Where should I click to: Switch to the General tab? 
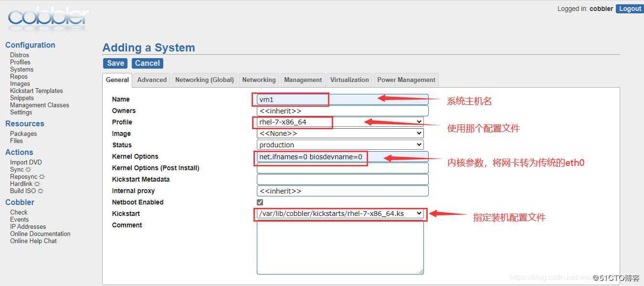(x=117, y=80)
